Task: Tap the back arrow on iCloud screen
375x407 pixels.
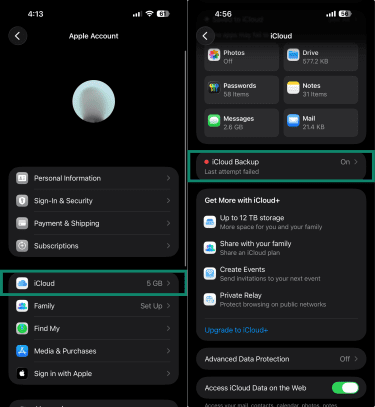Action: click(x=205, y=36)
